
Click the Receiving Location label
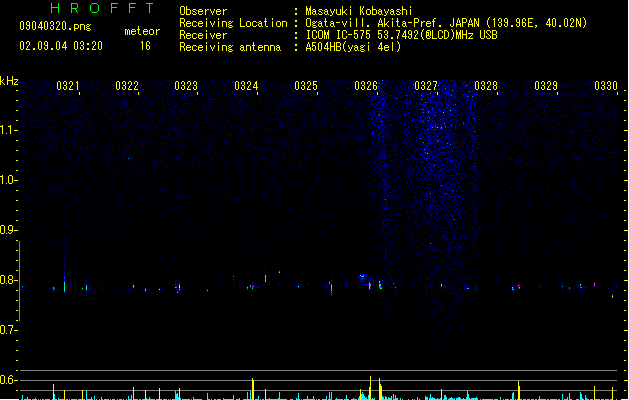233,23
